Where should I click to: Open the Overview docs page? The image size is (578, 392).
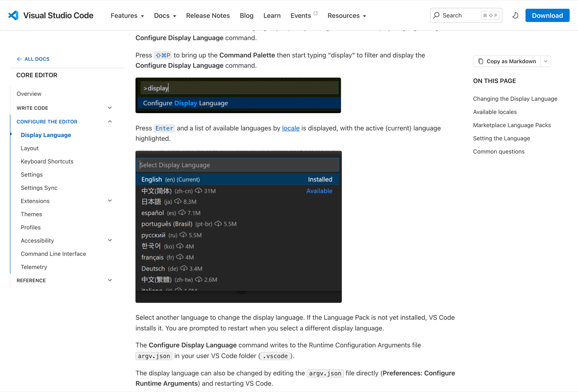pos(29,94)
